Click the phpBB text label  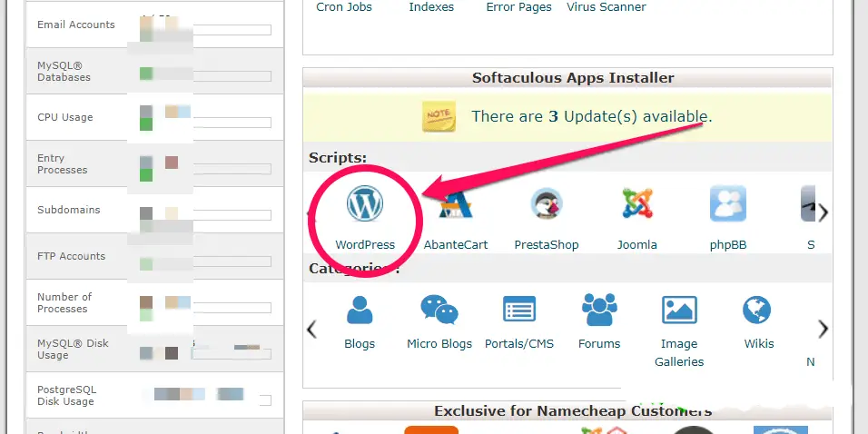(728, 244)
